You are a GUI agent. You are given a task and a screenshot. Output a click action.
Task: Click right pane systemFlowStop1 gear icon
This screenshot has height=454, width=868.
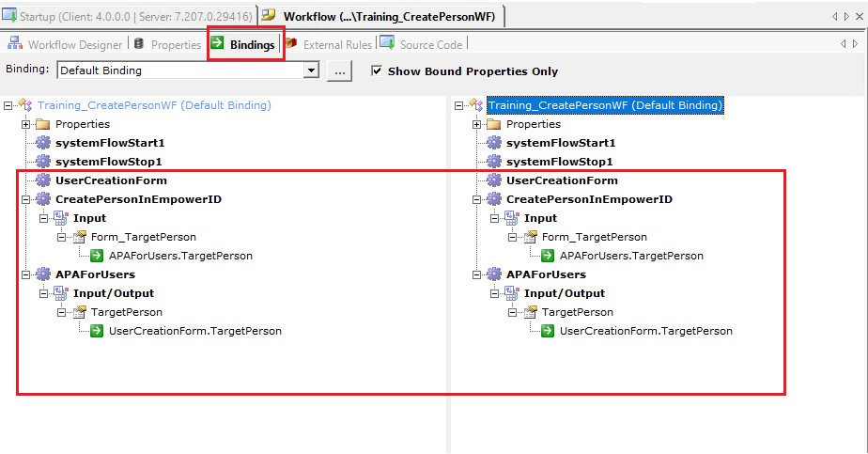pyautogui.click(x=494, y=162)
